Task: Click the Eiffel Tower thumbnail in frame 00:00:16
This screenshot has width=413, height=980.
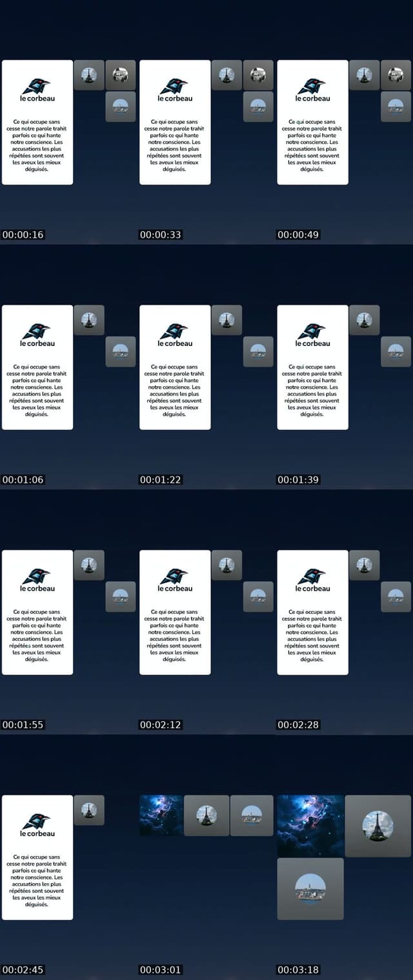Action: pos(89,75)
